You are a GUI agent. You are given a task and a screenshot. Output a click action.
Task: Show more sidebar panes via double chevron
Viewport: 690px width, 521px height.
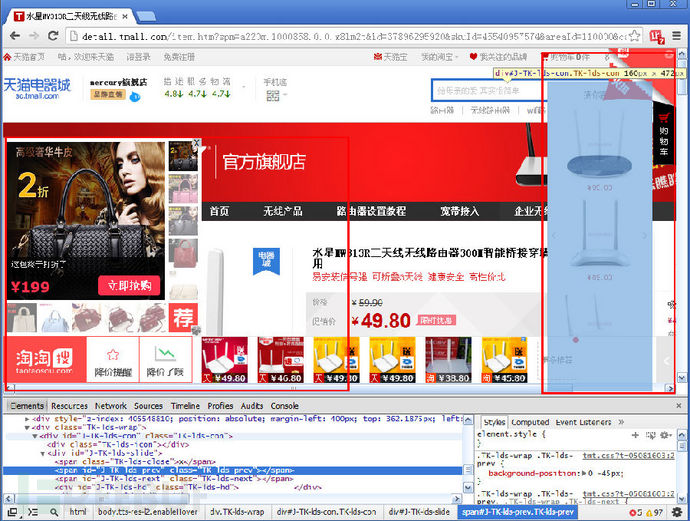click(x=621, y=422)
